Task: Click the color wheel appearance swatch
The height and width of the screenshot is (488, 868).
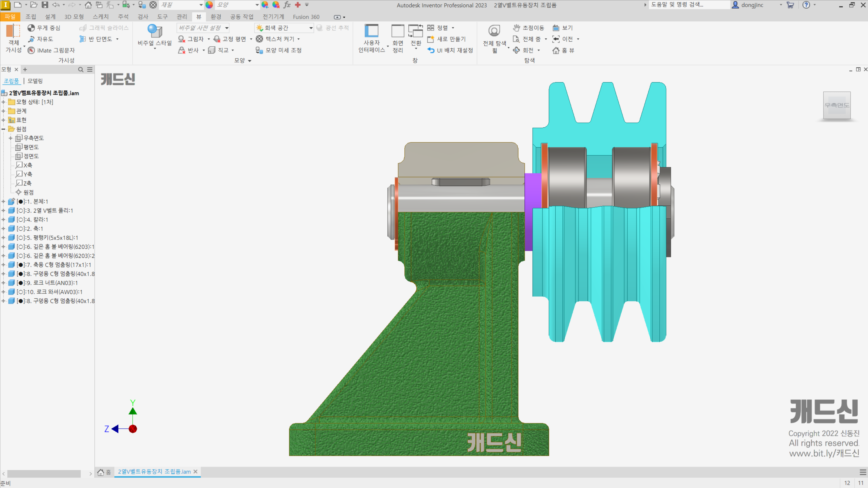Action: 209,5
